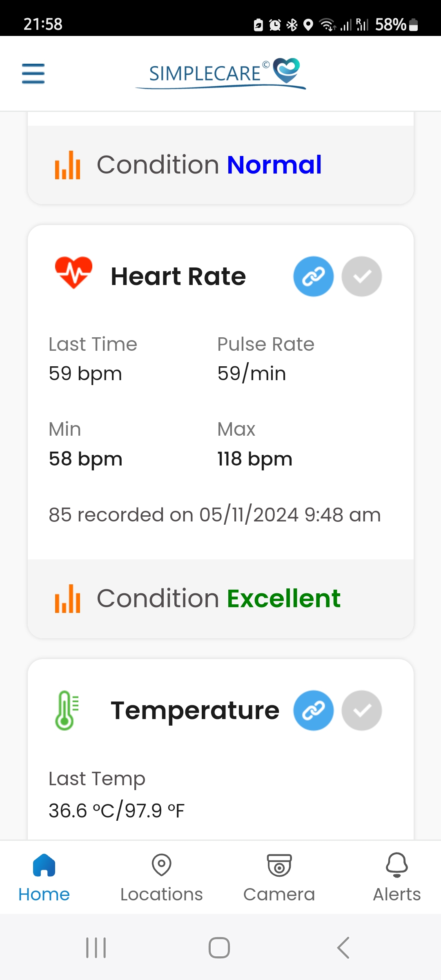Tap the Heart Rate card title
Viewport: 441px width, 980px height.
tap(178, 276)
